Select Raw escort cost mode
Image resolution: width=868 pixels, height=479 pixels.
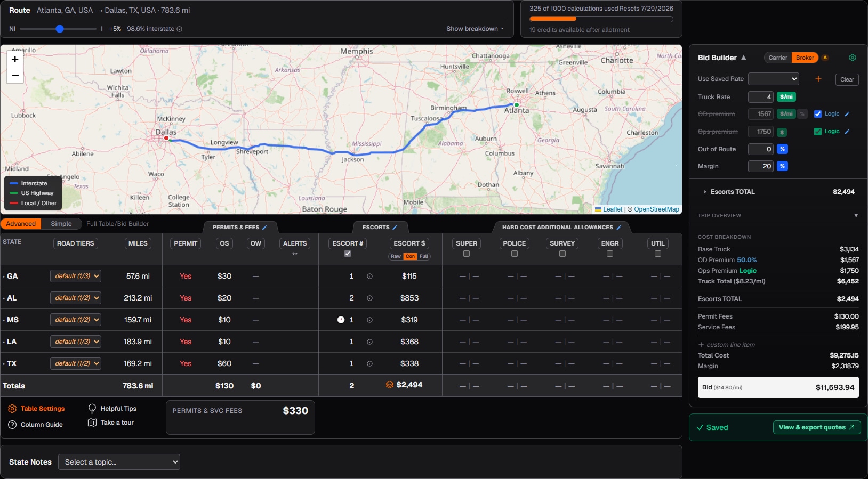click(396, 256)
